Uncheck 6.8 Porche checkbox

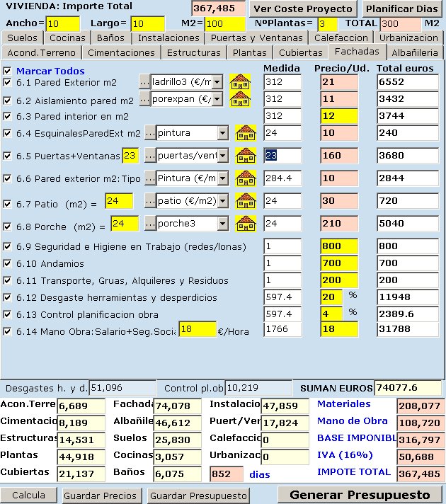click(x=7, y=227)
